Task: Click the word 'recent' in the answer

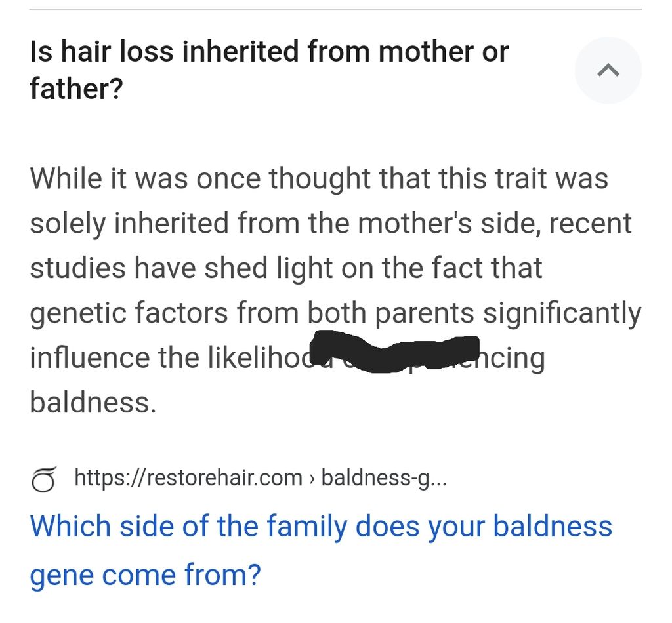Action: 591,223
